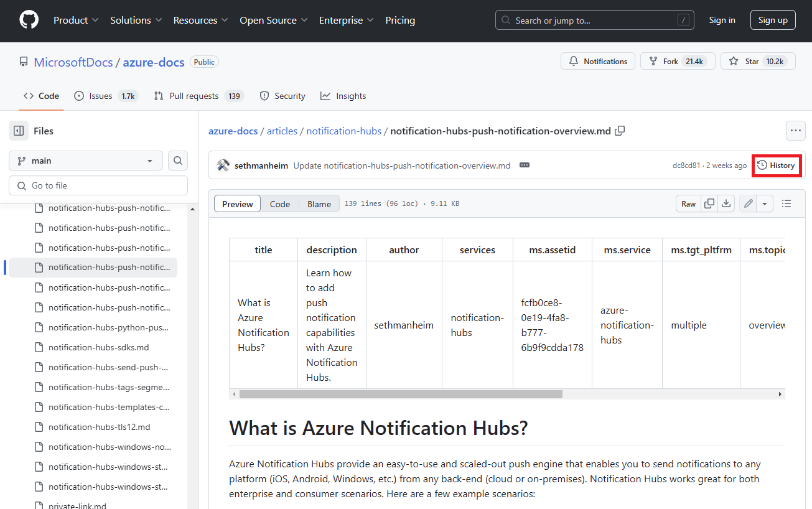Open notifications via the bell icon

(572, 61)
